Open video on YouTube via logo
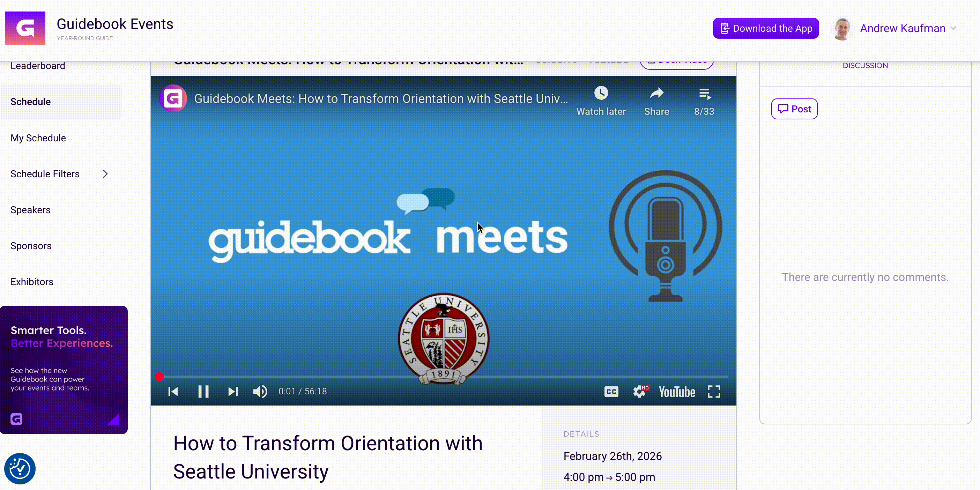This screenshot has width=980, height=490. [x=677, y=392]
